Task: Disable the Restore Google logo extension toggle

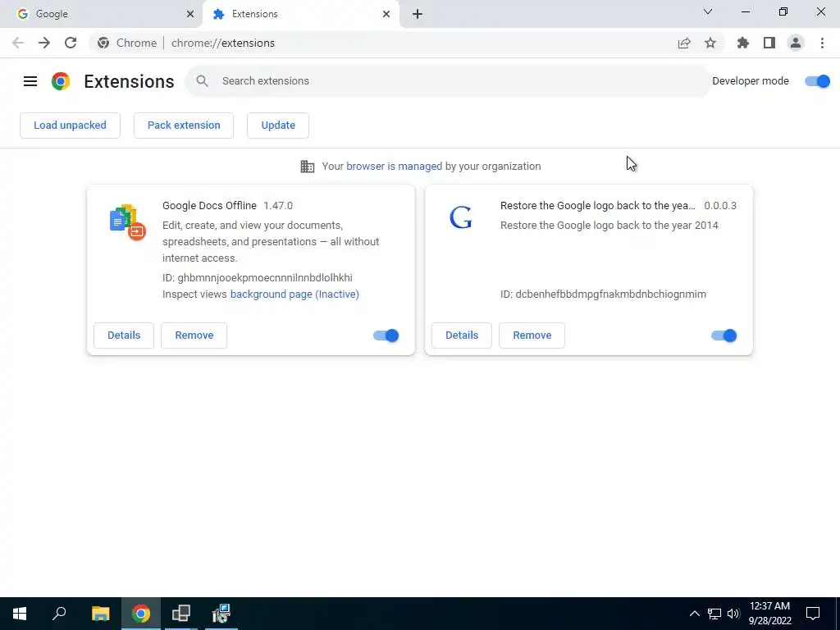Action: (x=724, y=336)
